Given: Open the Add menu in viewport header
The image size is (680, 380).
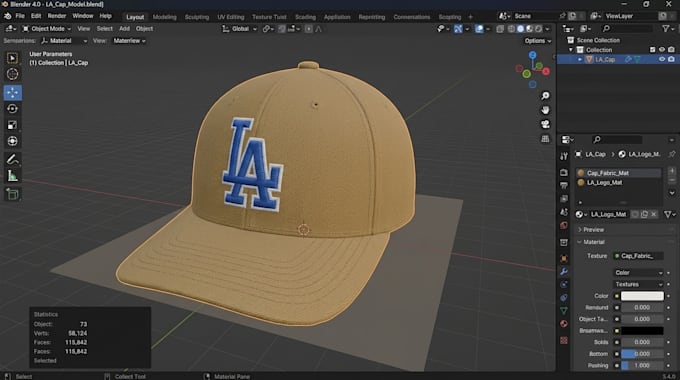Looking at the screenshot, I should 124,29.
